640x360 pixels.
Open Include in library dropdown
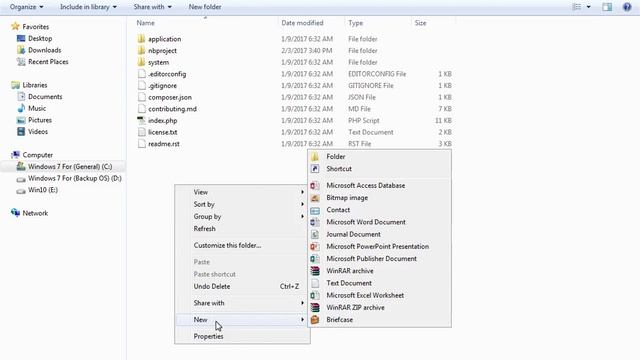tap(88, 7)
